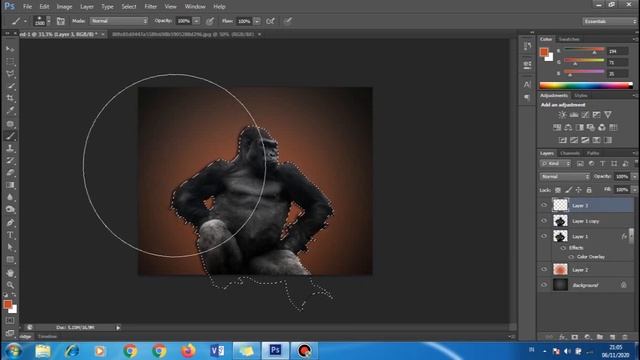Open Flow dropdown arrow
640x360 pixels.
[257, 21]
